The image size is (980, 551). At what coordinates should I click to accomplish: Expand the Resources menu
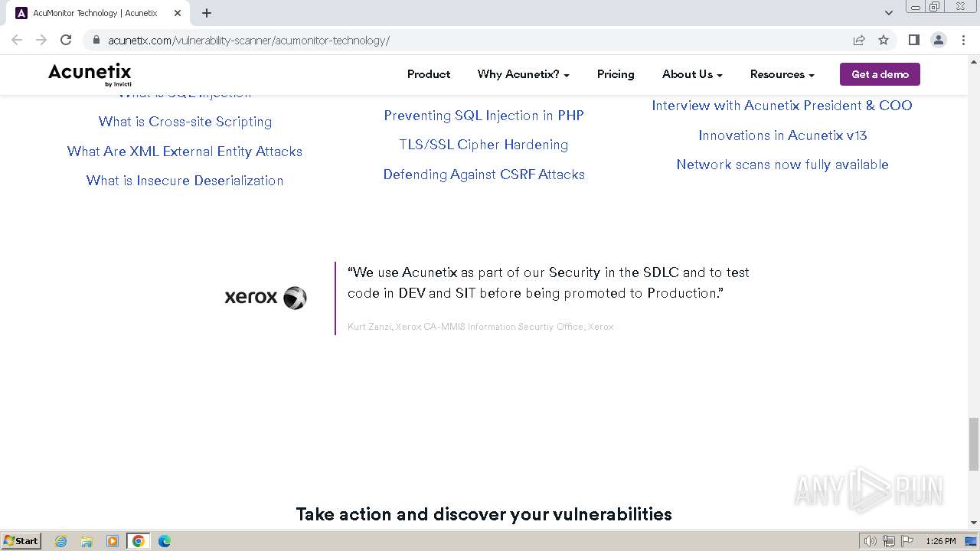tap(782, 74)
